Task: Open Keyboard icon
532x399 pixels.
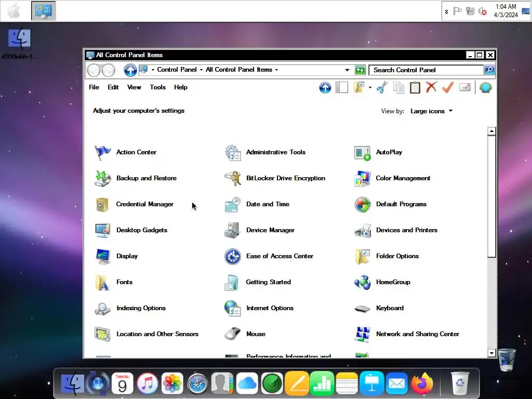Action: tap(362, 309)
